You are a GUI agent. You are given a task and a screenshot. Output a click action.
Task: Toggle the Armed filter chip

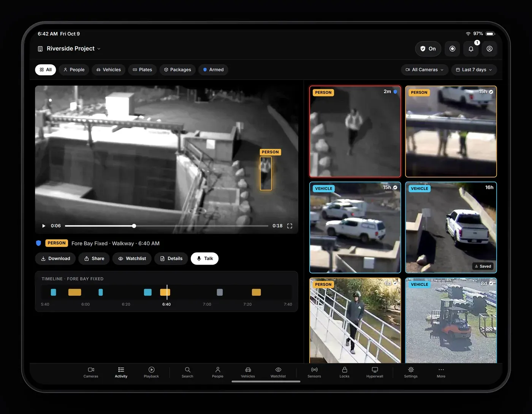(x=213, y=70)
